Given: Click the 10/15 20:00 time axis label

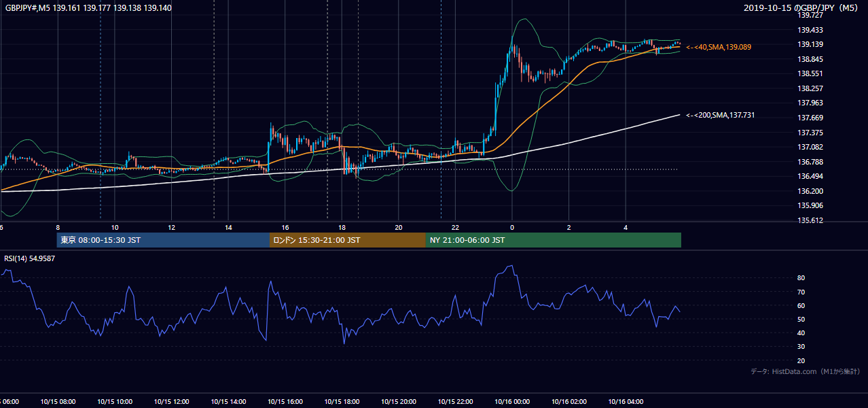Looking at the screenshot, I should 399,402.
